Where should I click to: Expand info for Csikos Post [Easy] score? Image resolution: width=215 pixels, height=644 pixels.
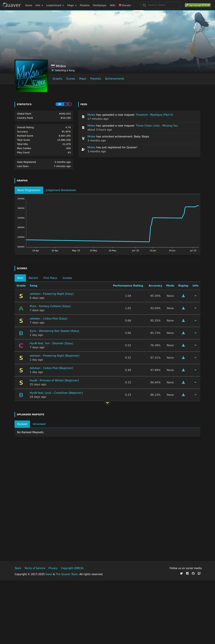[195, 320]
